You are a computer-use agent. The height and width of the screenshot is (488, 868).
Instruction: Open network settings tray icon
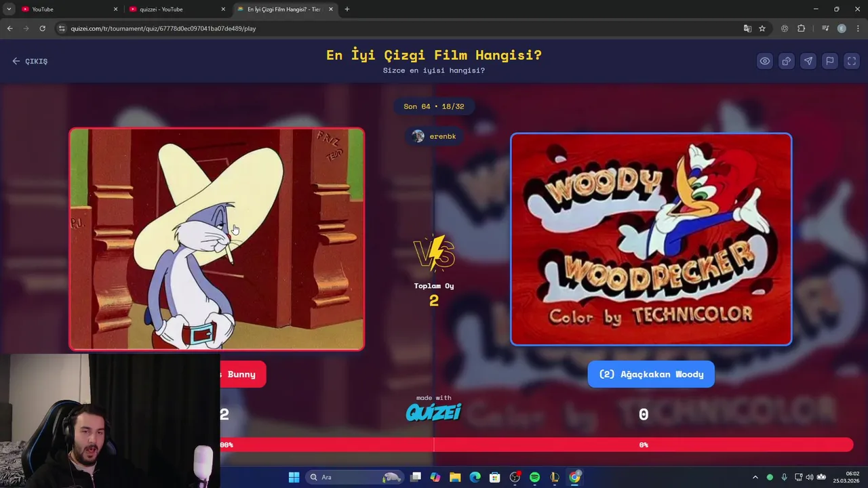coord(798,477)
